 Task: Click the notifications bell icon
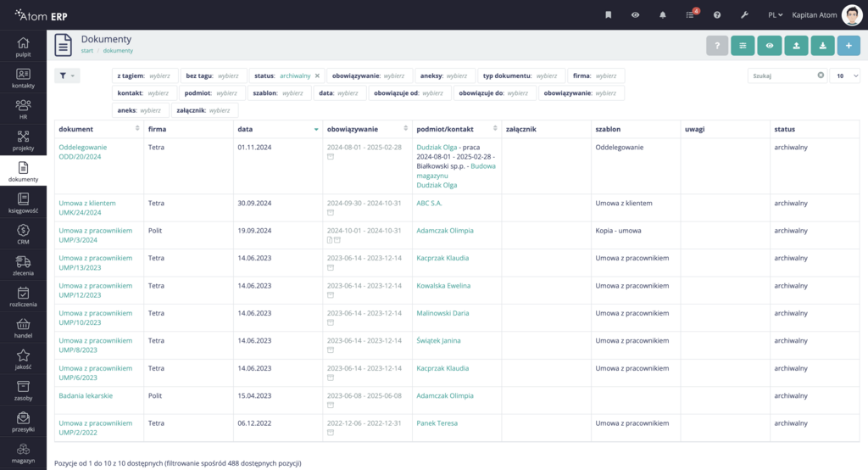pos(663,15)
